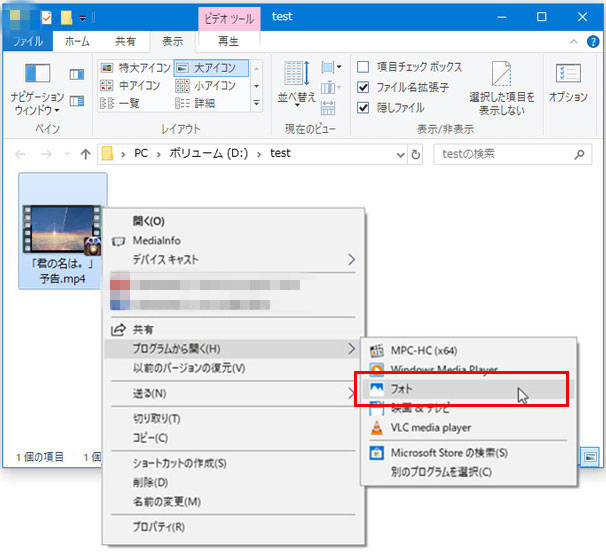Go up one folder level

pos(85,154)
